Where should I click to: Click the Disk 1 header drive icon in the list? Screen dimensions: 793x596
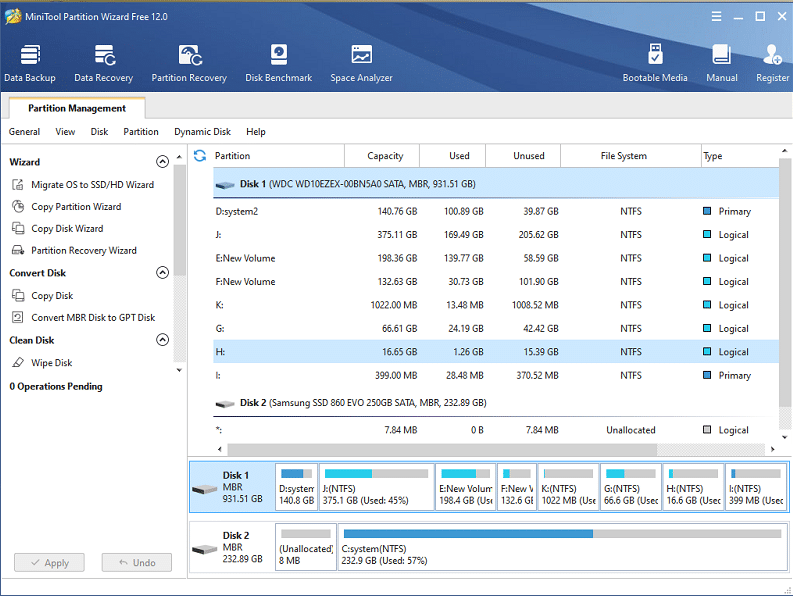tap(225, 185)
